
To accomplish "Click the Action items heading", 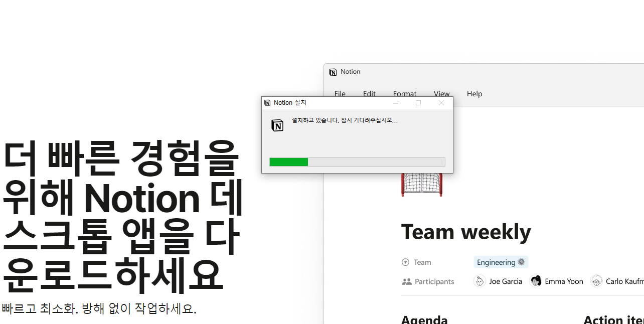I will coord(614,319).
